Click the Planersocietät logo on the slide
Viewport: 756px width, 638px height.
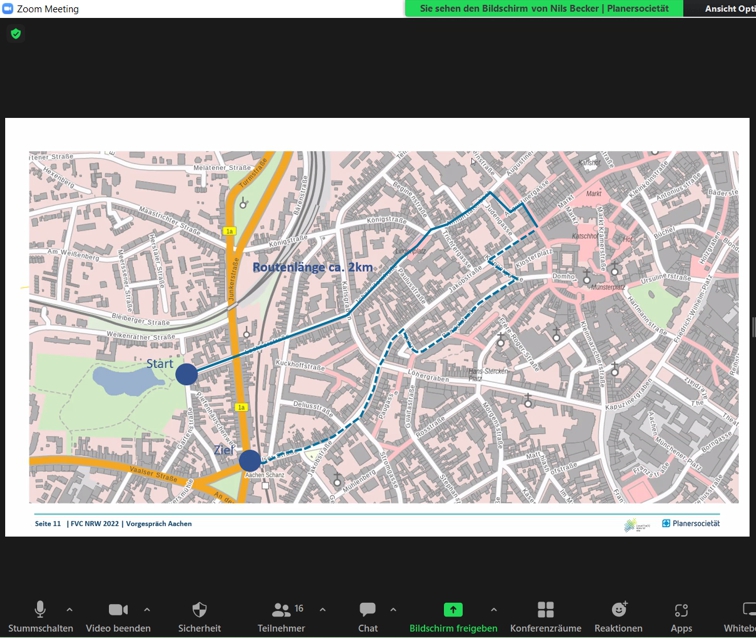coord(690,523)
